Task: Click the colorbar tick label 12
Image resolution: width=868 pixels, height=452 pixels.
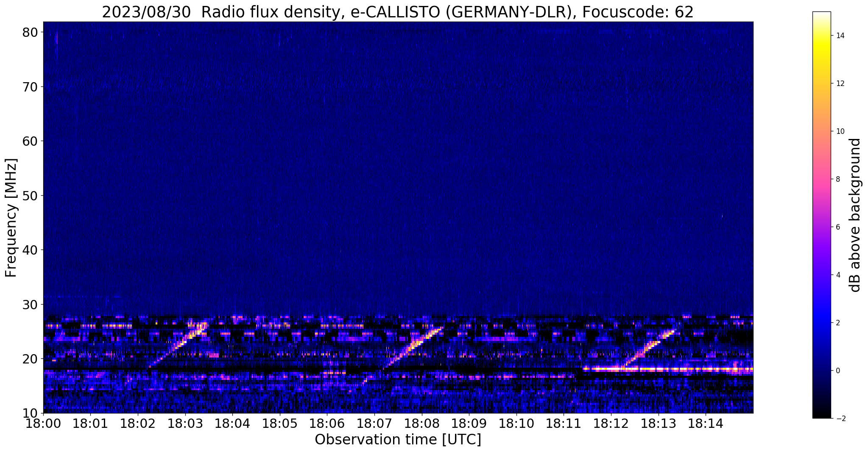Action: [x=839, y=83]
